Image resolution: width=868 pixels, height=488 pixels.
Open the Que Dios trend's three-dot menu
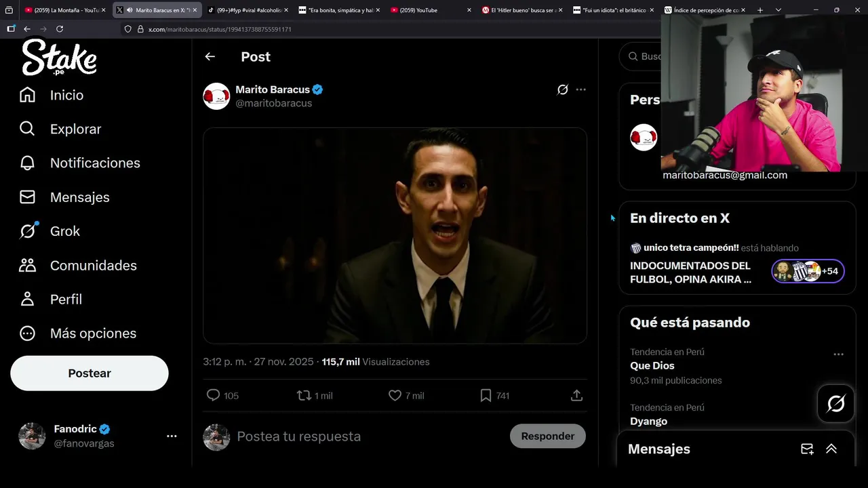839,354
